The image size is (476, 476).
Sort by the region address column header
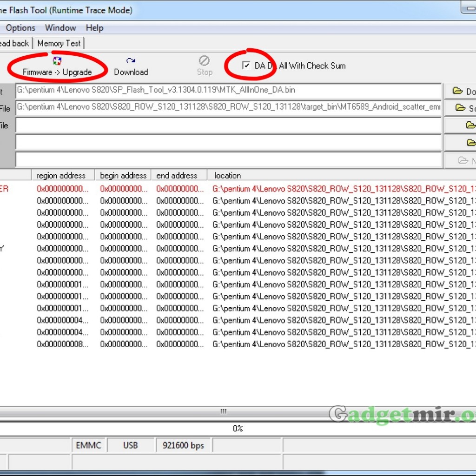pos(61,175)
